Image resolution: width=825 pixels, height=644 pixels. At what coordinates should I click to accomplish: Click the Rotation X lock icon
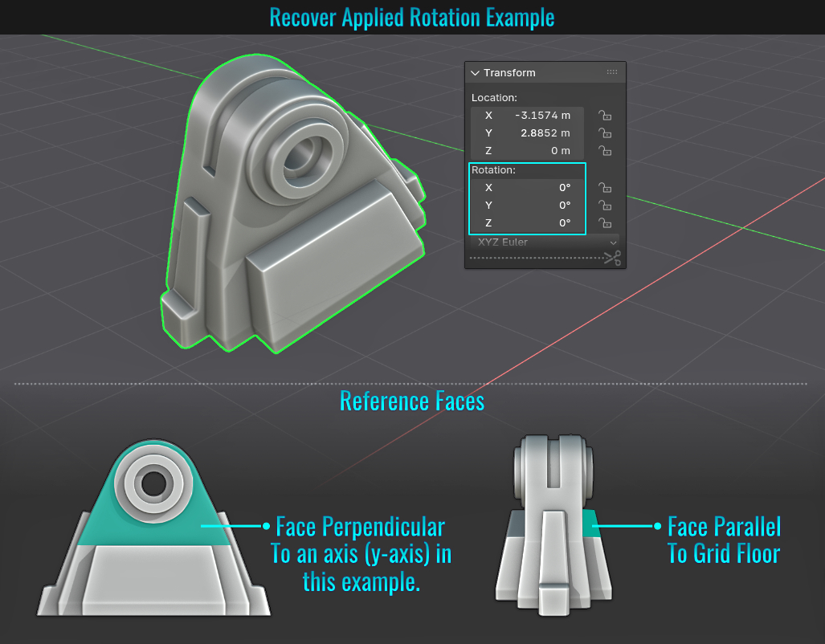[606, 188]
